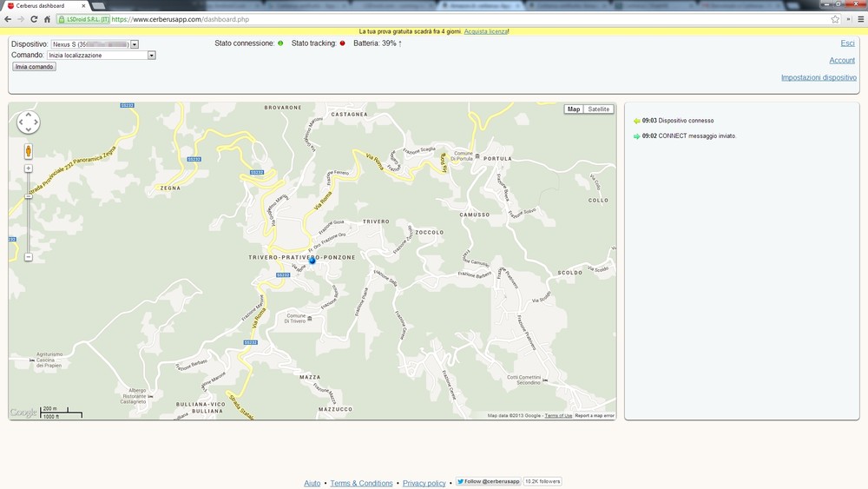Click the map zoom out minus button

[29, 257]
